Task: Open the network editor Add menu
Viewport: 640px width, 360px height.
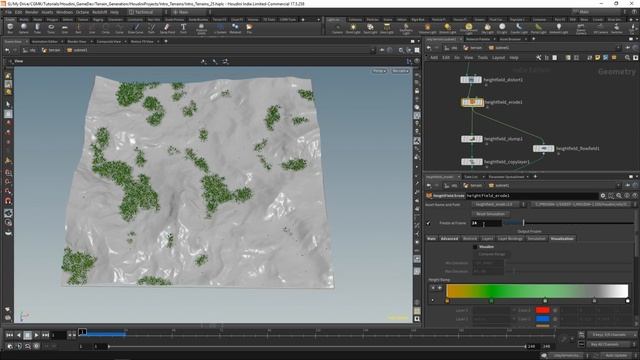Action: [x=434, y=58]
